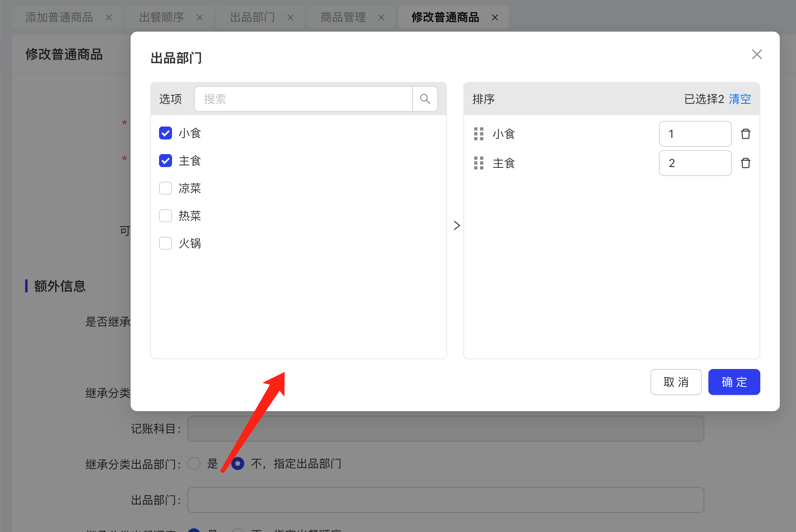Image resolution: width=796 pixels, height=532 pixels.
Task: Click 小食 in the sort list
Action: tap(504, 134)
